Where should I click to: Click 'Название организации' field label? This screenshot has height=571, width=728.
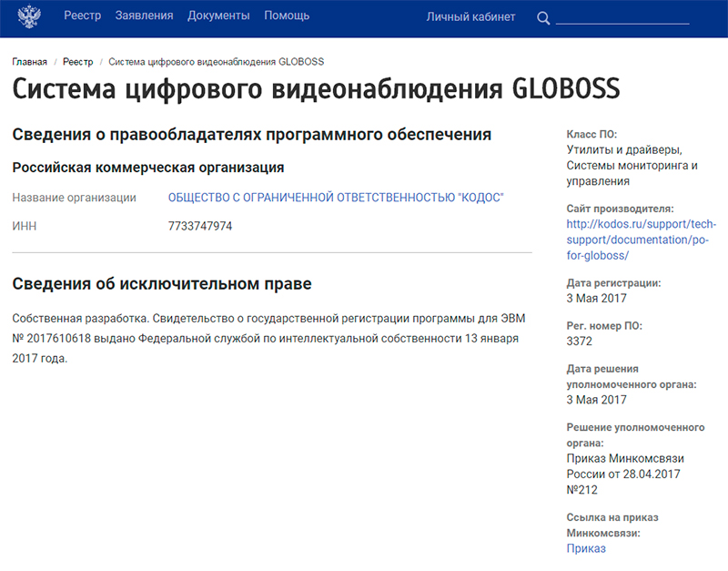(x=74, y=198)
